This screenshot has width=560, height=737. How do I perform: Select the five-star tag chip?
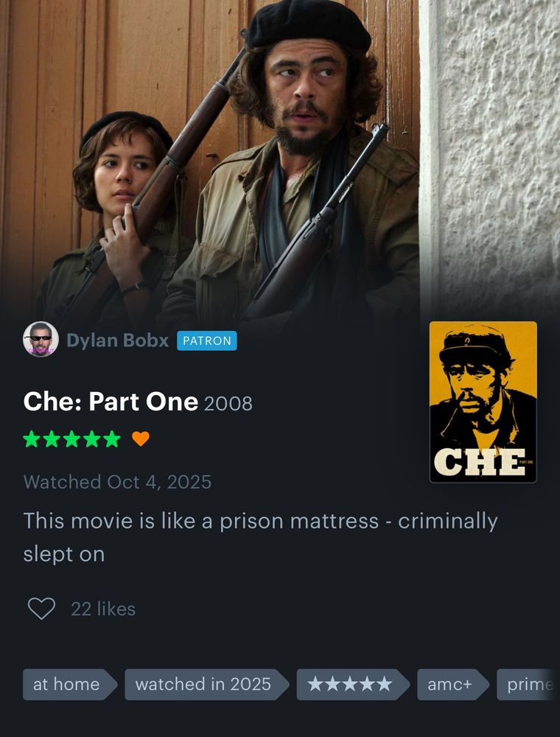click(353, 685)
